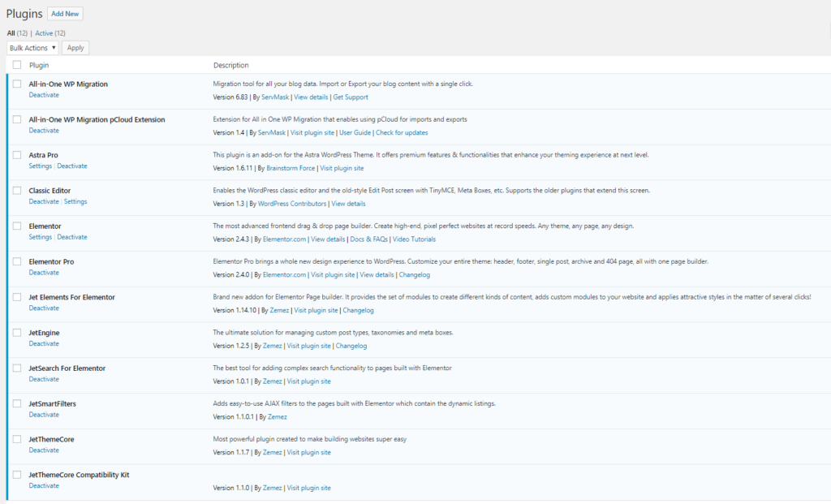Mark the Classic Editor checkbox
The image size is (831, 504).
[x=17, y=191]
